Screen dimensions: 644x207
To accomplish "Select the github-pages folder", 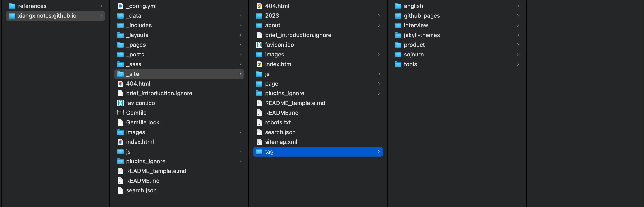I will pos(421,16).
